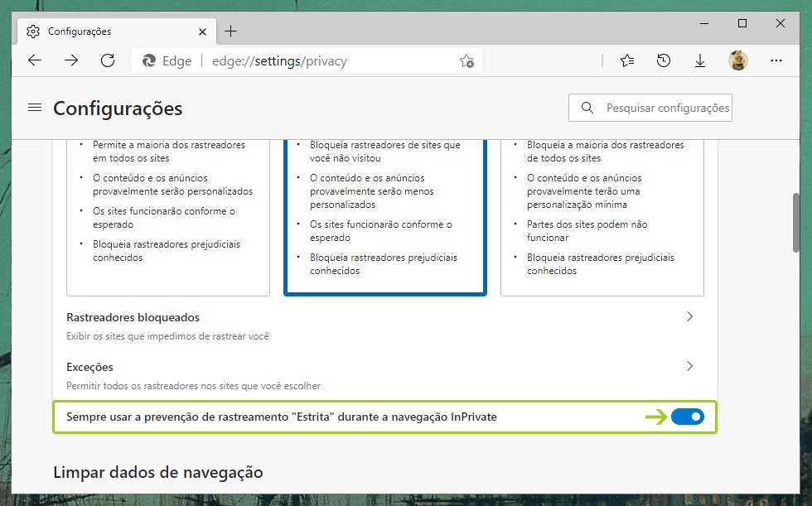Click the 'Configurações' page heading
The height and width of the screenshot is (506, 812).
(x=118, y=108)
